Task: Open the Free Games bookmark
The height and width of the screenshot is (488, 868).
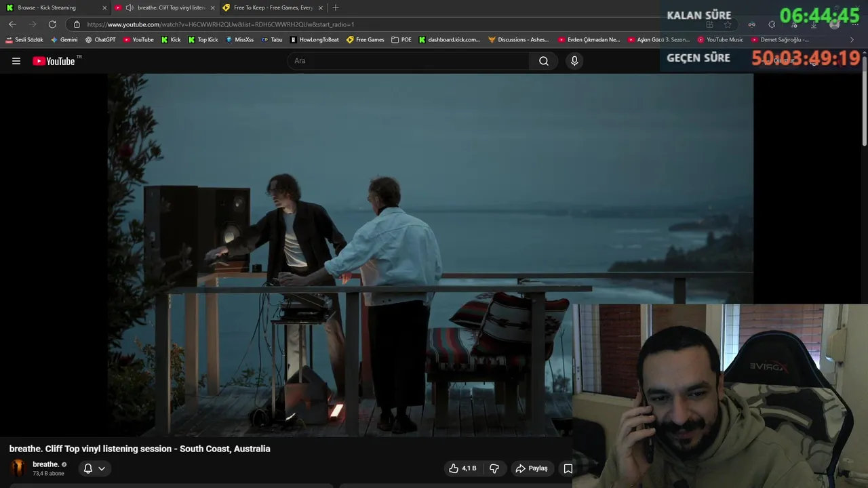Action: click(x=366, y=39)
